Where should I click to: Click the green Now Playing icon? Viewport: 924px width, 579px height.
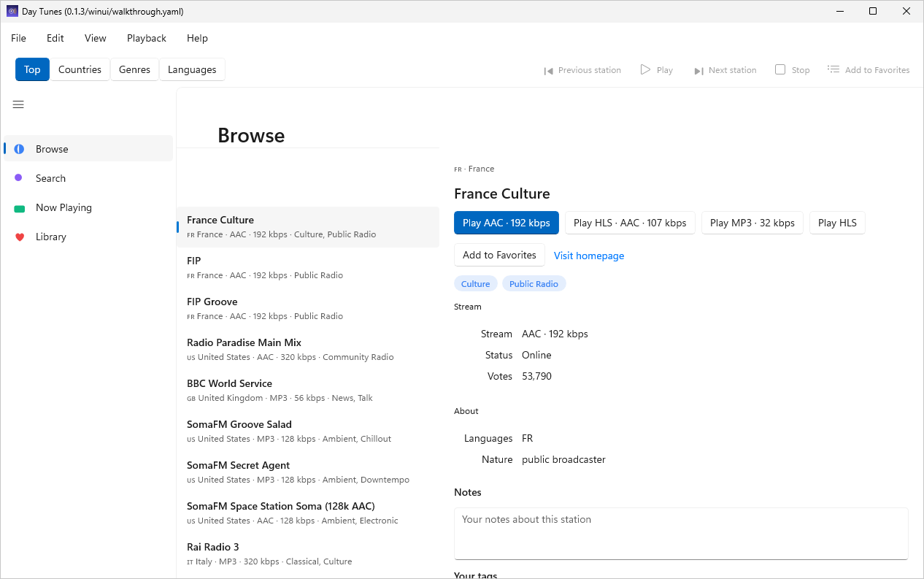[19, 208]
